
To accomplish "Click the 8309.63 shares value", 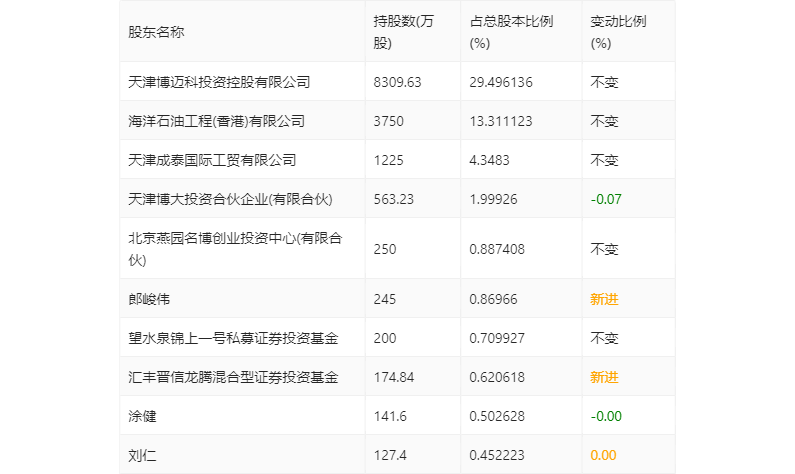I will point(398,82).
